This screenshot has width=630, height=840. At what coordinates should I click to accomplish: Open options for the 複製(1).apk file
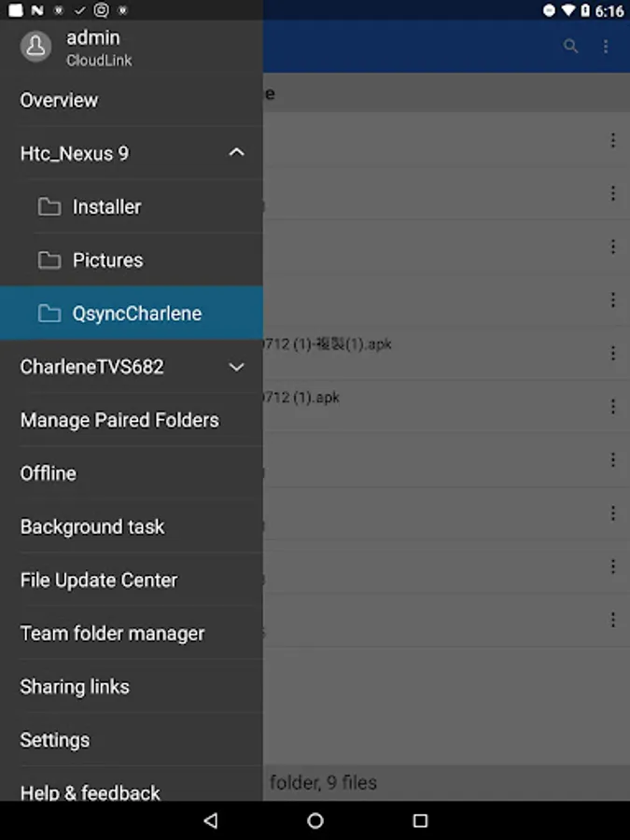pos(612,353)
